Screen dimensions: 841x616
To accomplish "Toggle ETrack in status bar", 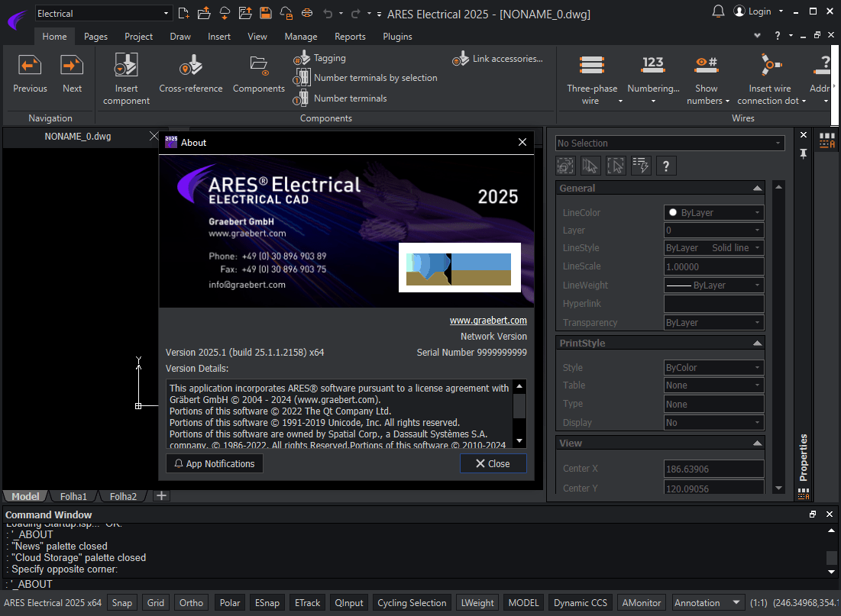I will click(x=307, y=602).
